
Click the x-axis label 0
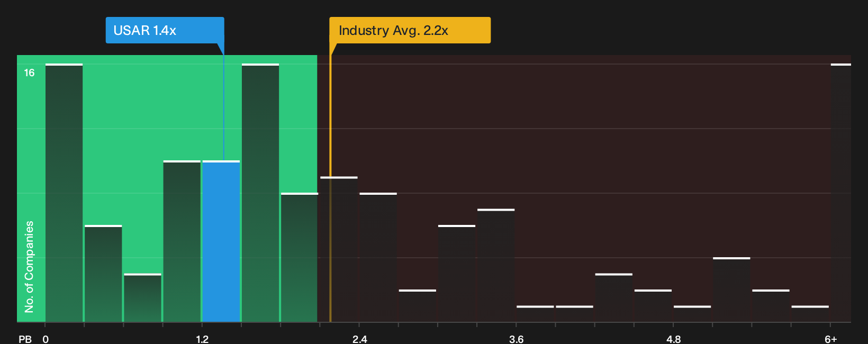pyautogui.click(x=46, y=339)
